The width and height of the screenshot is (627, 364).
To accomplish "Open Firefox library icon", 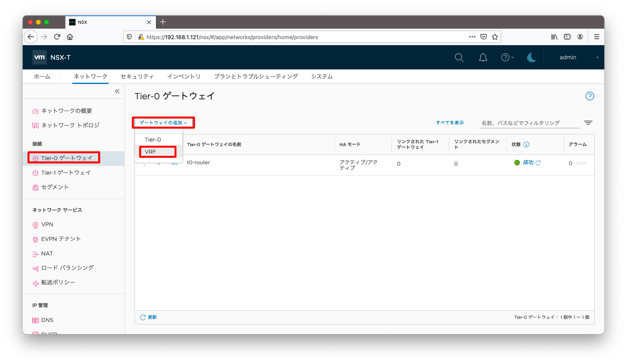I will pos(554,37).
